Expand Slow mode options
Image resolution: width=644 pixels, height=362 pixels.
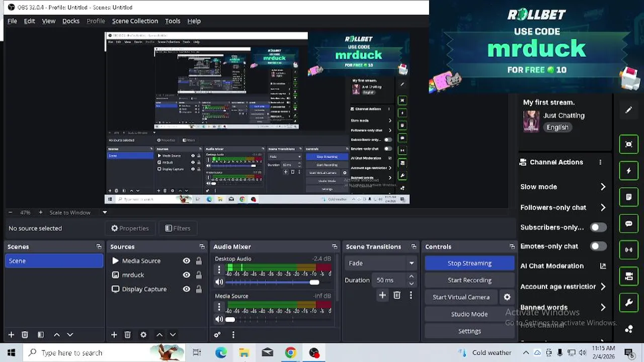(603, 187)
